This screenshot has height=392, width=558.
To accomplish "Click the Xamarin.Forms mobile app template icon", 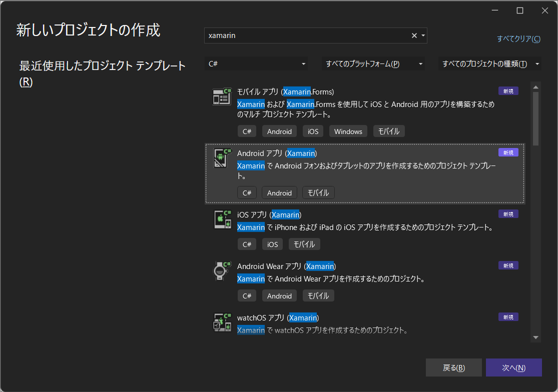I will coord(222,96).
